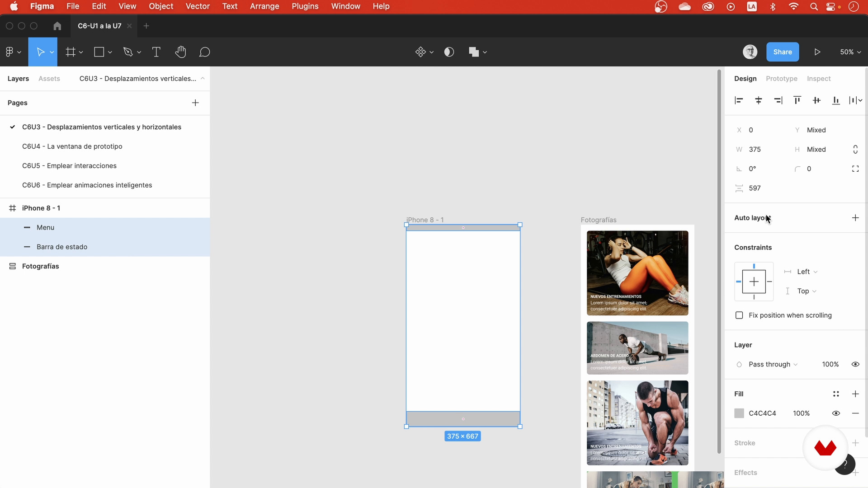Click the rotation field showing 0°
868x488 pixels.
click(x=752, y=169)
